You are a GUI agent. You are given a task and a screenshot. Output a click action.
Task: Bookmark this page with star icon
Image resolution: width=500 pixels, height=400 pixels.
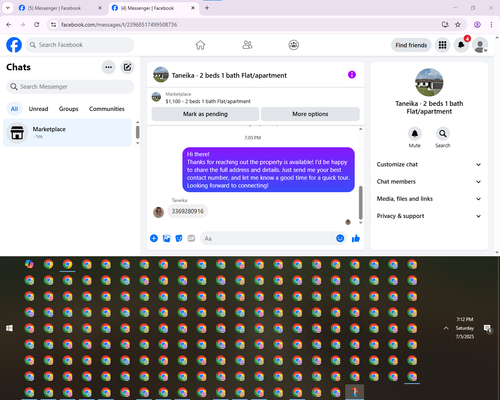coord(458,25)
